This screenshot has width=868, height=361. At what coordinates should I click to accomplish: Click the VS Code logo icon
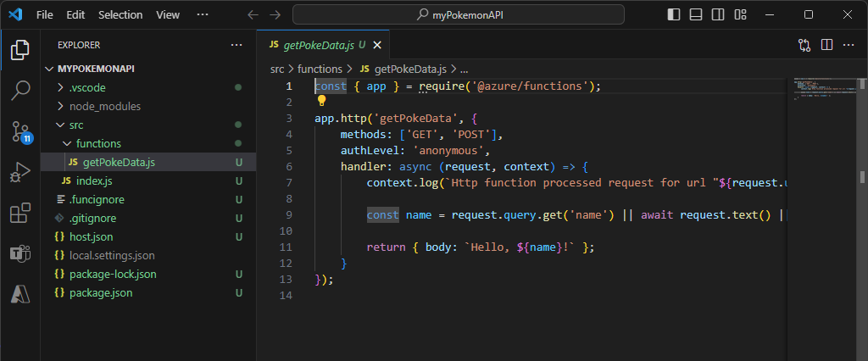pos(15,15)
